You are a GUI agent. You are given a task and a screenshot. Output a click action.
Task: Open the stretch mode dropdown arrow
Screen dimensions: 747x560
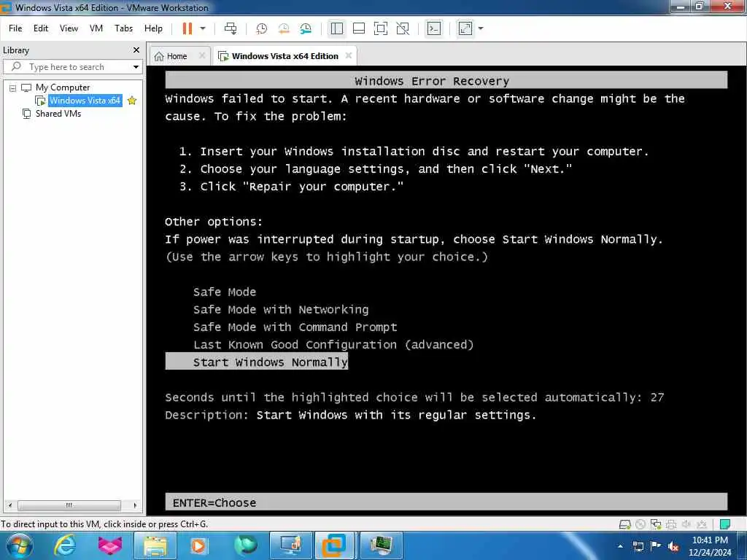[481, 28]
